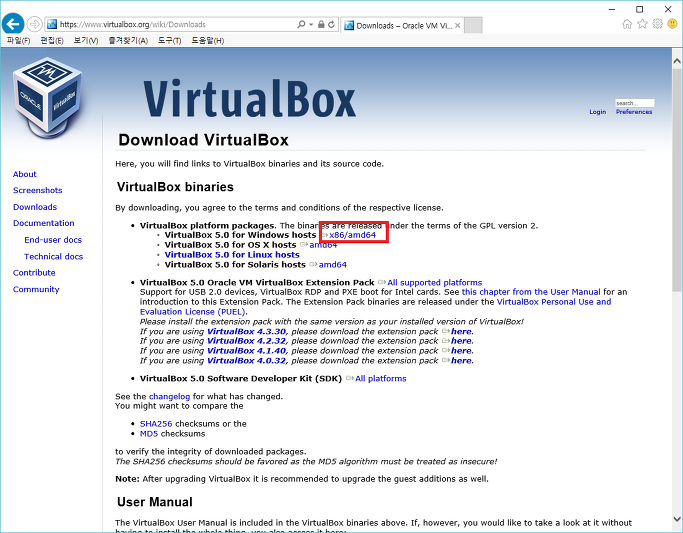Minimize the browser window
The image size is (683, 533).
click(x=612, y=9)
